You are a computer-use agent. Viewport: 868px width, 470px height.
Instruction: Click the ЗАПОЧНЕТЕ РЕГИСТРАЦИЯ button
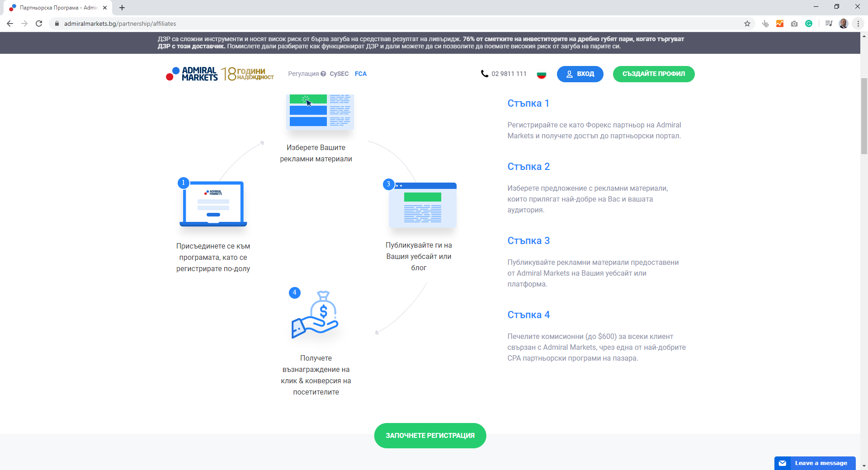[x=430, y=436]
